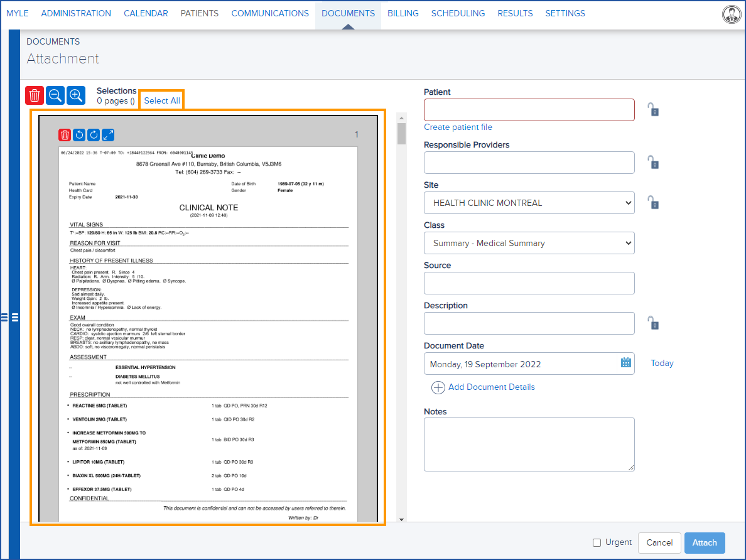Expand page 1 to full view

click(108, 135)
